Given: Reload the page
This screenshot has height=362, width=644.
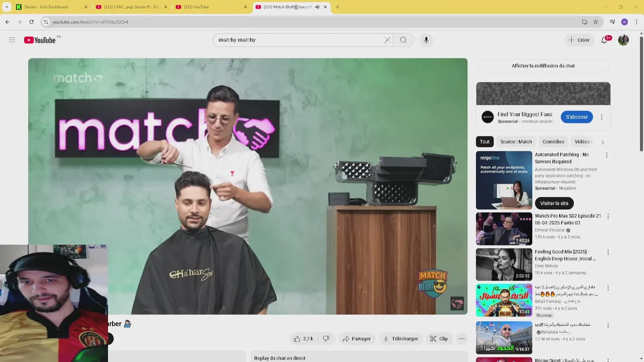Looking at the screenshot, I should pos(31,22).
